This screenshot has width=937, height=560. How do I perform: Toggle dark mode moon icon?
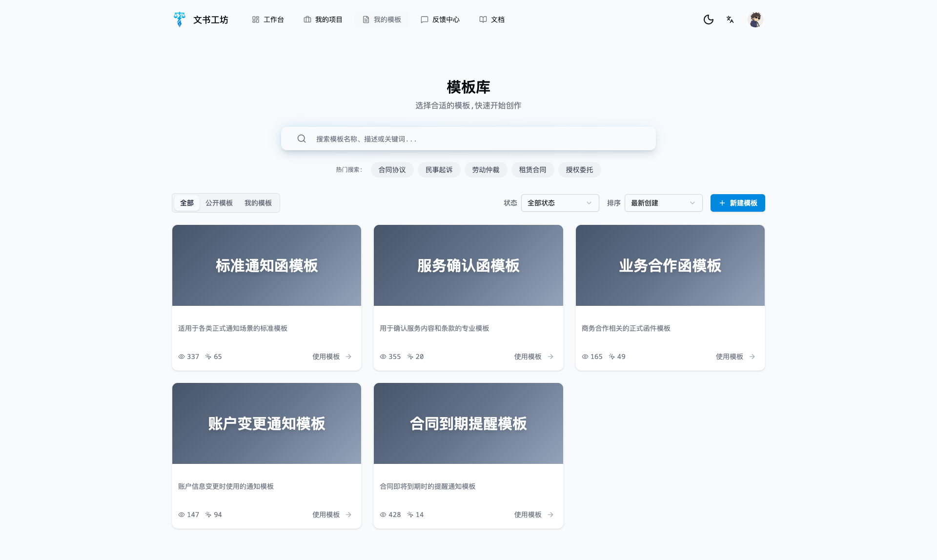[708, 20]
